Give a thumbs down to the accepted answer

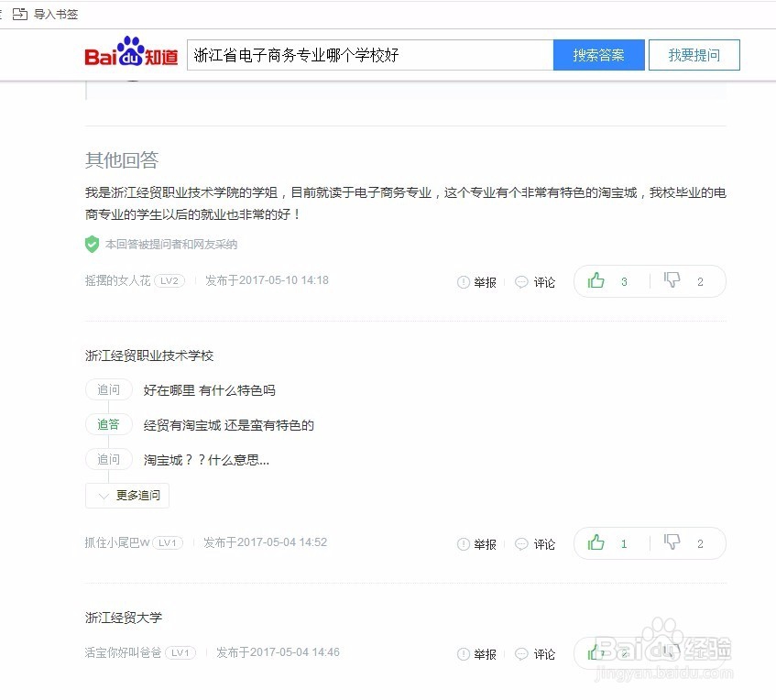(x=672, y=281)
